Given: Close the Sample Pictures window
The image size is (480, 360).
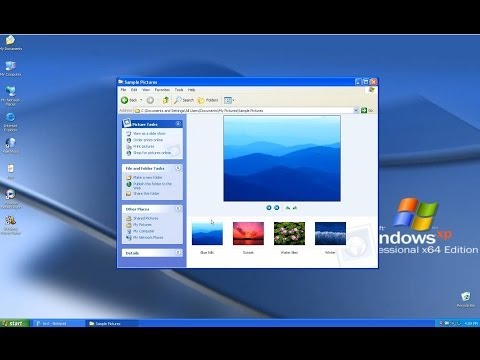Looking at the screenshot, I should [x=374, y=82].
